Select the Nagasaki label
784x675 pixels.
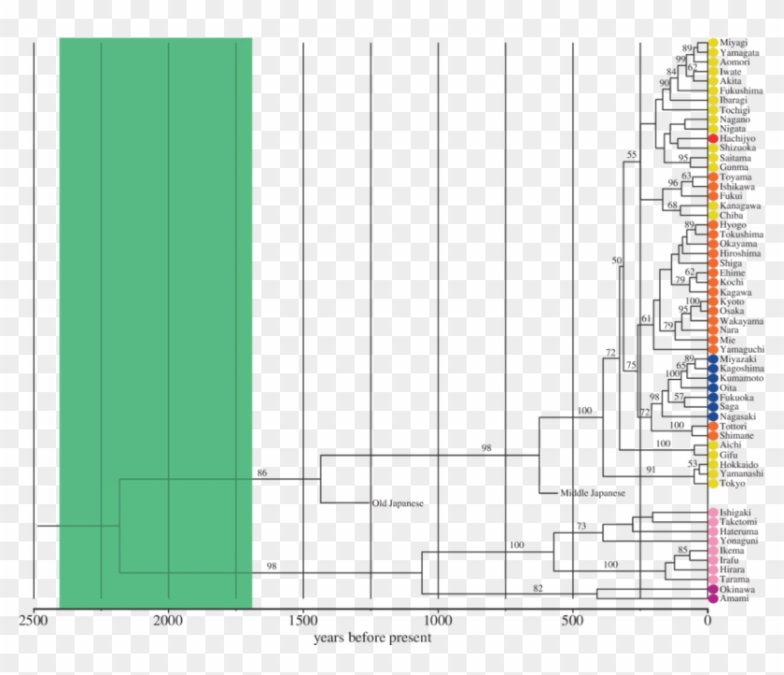737,416
